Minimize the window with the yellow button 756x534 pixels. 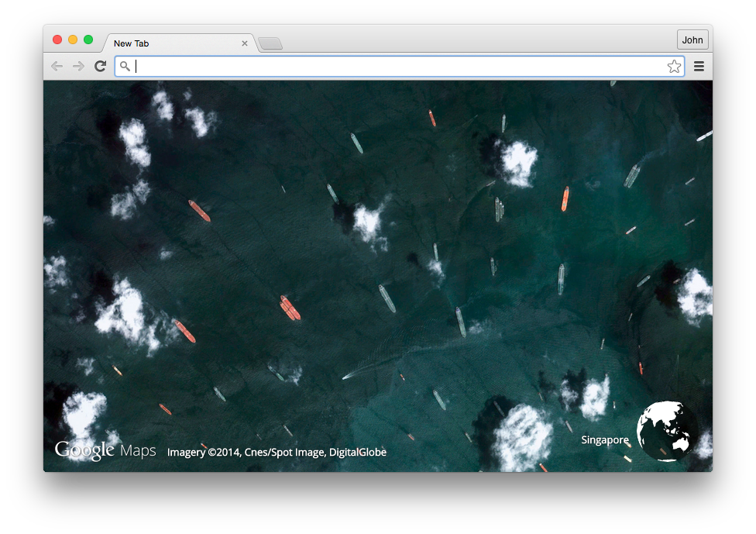tap(73, 40)
